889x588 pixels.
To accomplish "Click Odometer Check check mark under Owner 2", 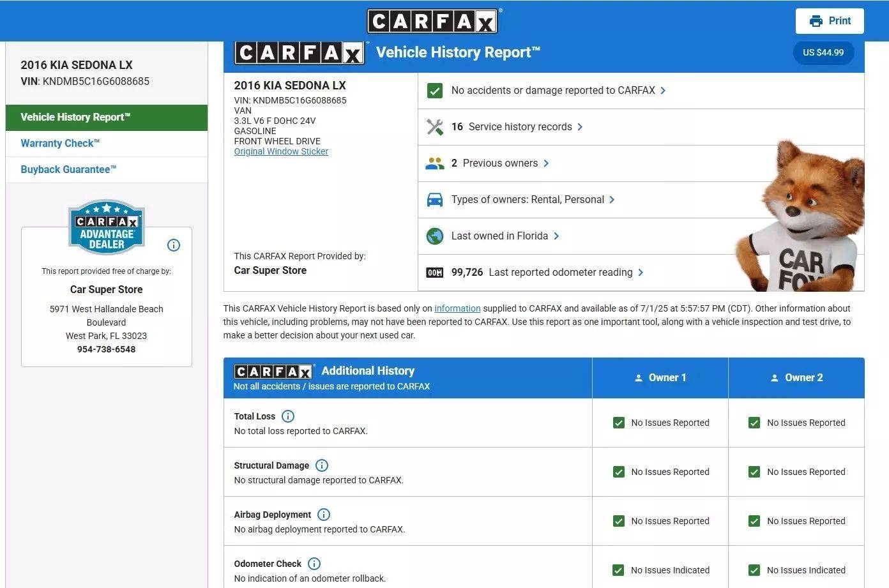I will coord(754,570).
